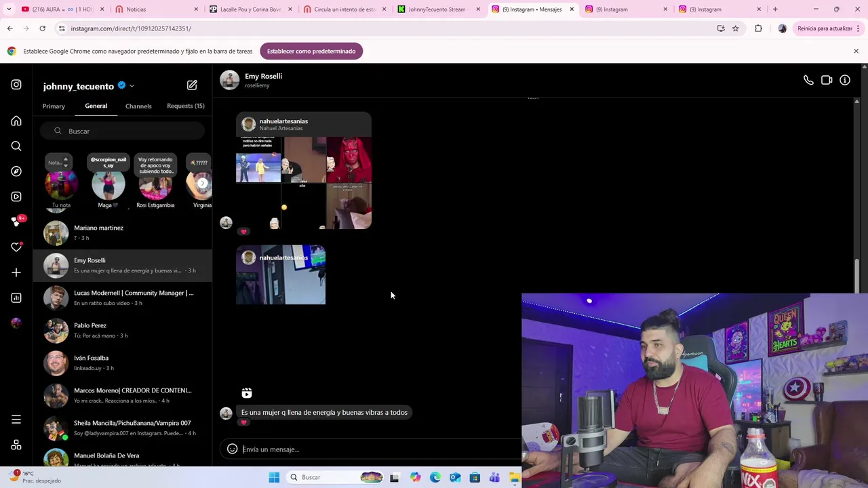Focus the Buscar conversations search field
868x488 pixels.
coord(122,131)
